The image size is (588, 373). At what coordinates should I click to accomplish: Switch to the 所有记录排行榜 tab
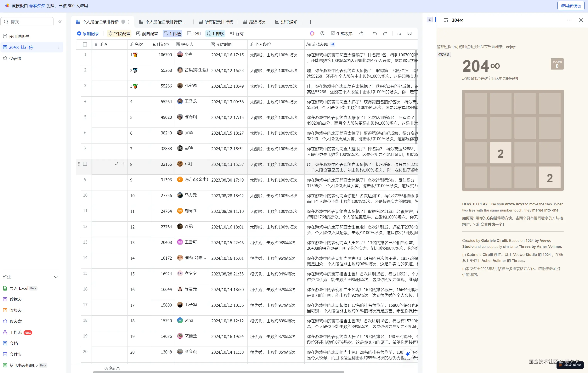[x=216, y=22]
